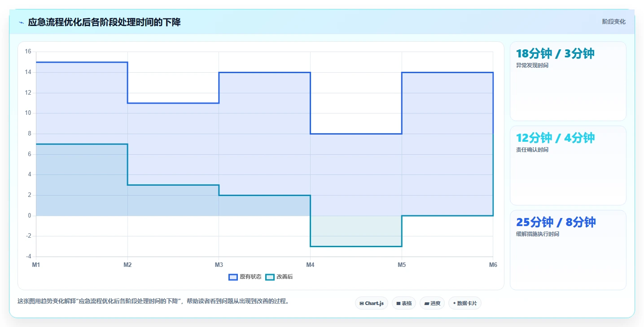Select the 数据卡片 tag button
Image resolution: width=644 pixels, height=327 pixels.
coord(465,303)
